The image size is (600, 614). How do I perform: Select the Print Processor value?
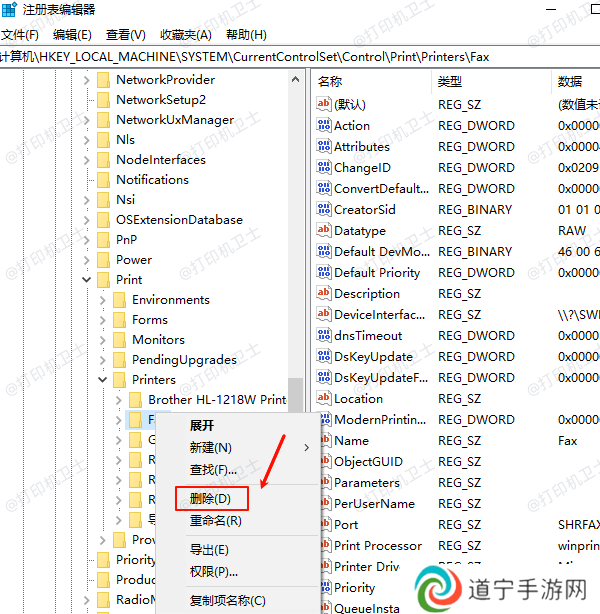[x=378, y=545]
